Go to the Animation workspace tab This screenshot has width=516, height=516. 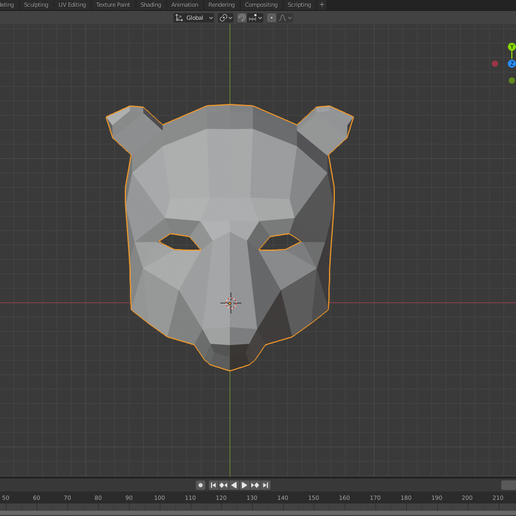pyautogui.click(x=185, y=5)
